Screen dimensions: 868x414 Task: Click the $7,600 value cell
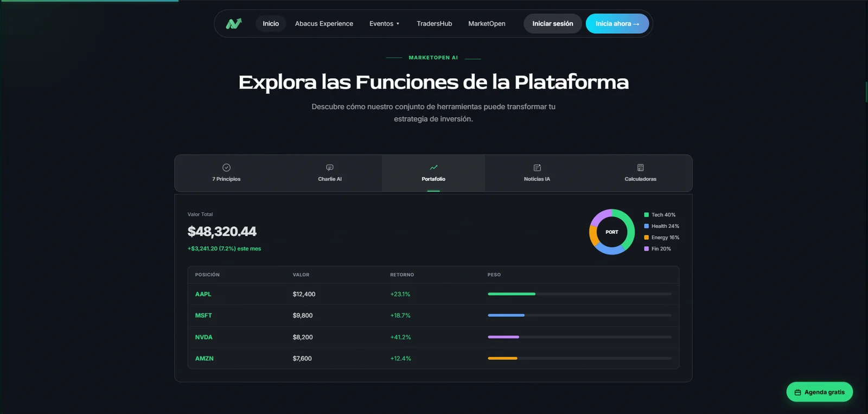pyautogui.click(x=302, y=358)
